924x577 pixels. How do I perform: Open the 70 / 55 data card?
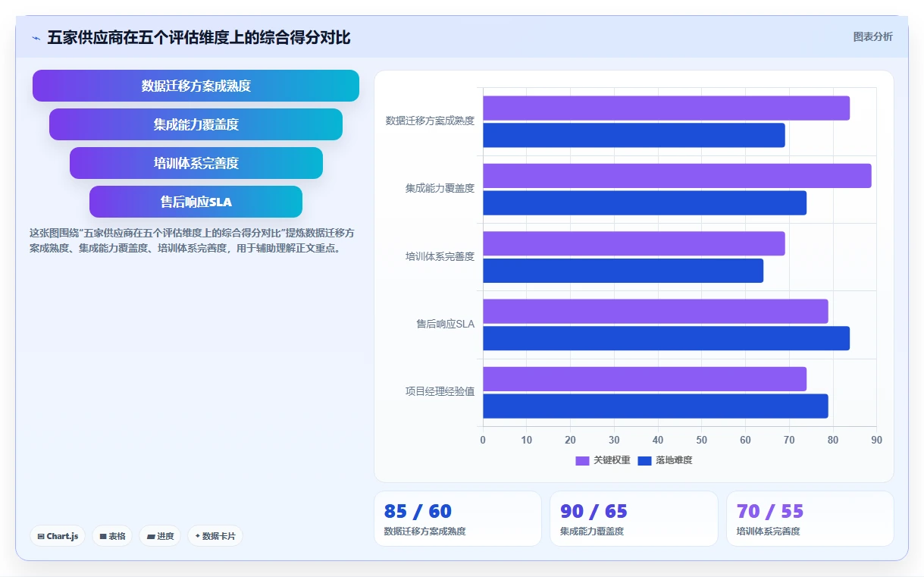[x=810, y=519]
